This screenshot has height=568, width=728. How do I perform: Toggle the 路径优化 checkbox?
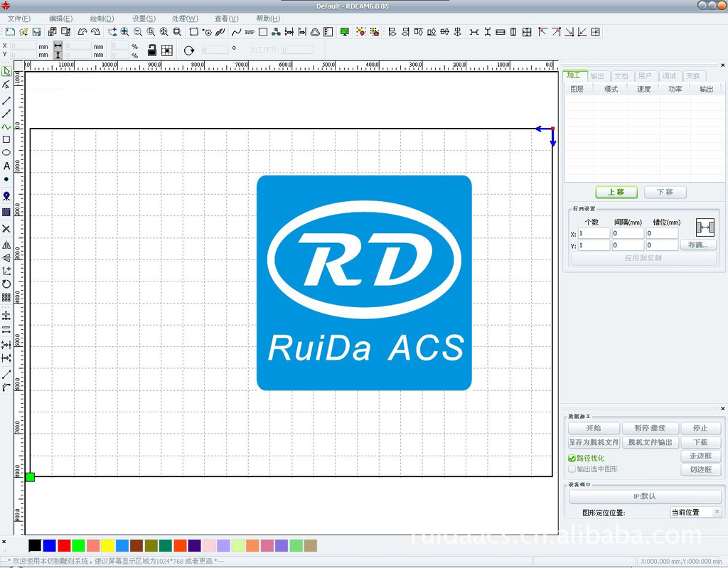572,459
